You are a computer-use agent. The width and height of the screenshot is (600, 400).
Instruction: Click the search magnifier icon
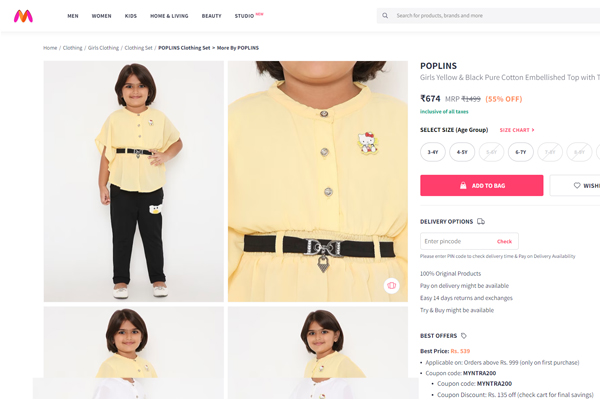(385, 16)
